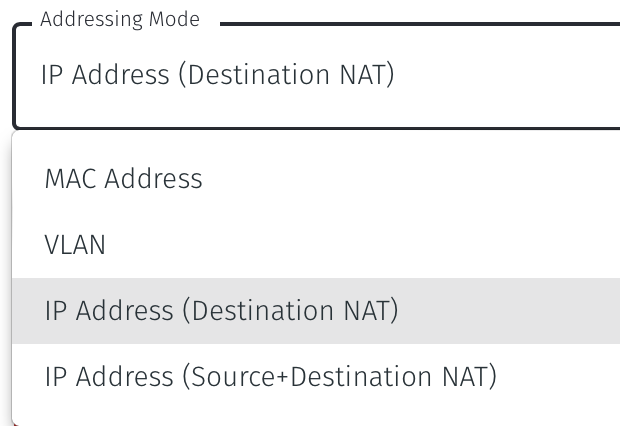
Task: Choose VLAN from the list
Action: click(x=75, y=245)
